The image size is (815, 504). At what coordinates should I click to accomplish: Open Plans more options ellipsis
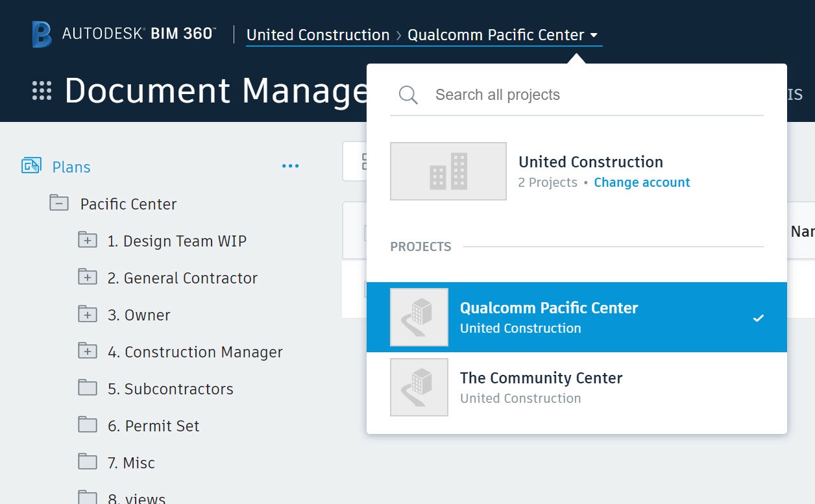(291, 167)
